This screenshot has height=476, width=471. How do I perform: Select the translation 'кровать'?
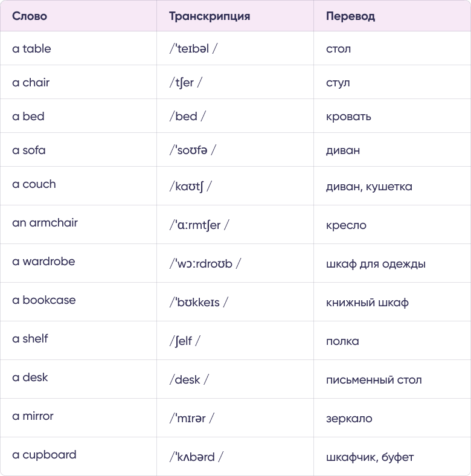click(x=348, y=117)
